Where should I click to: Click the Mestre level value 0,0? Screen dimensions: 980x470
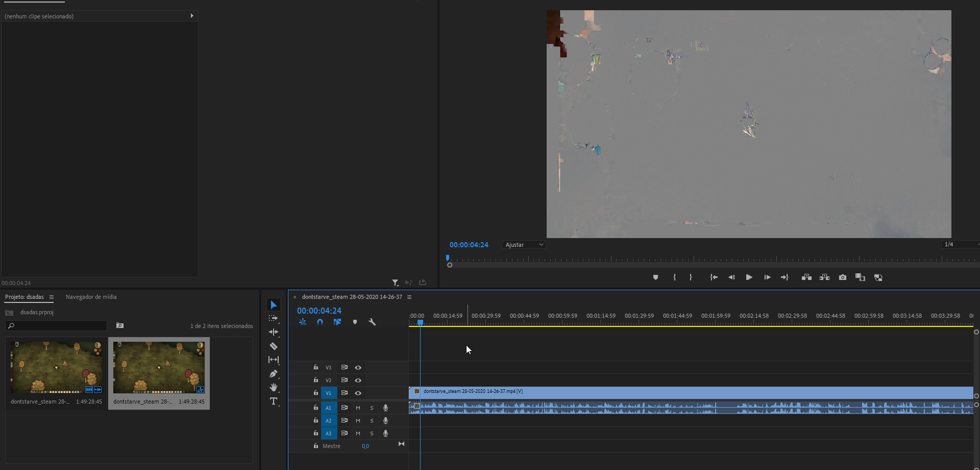point(365,445)
